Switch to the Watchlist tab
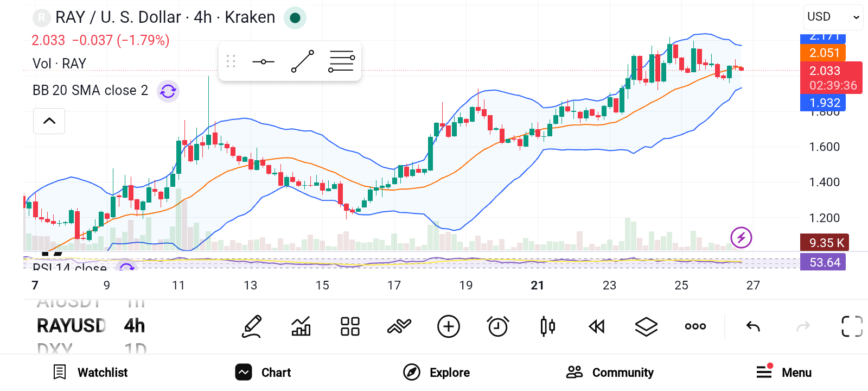This screenshot has height=391, width=868. [x=91, y=373]
